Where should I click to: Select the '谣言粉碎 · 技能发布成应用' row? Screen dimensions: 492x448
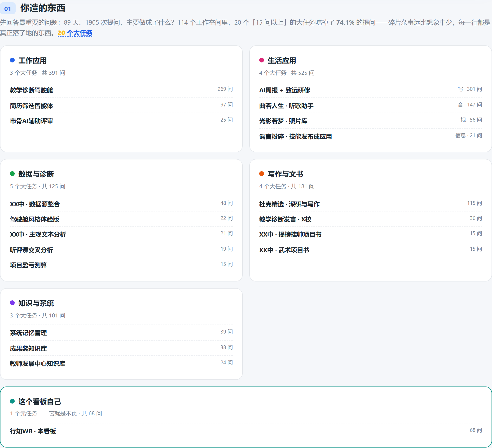(x=370, y=136)
